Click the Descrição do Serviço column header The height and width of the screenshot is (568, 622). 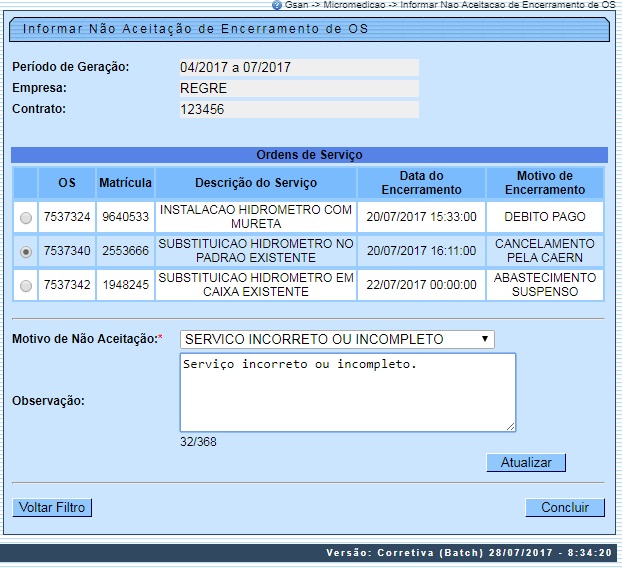tap(256, 183)
